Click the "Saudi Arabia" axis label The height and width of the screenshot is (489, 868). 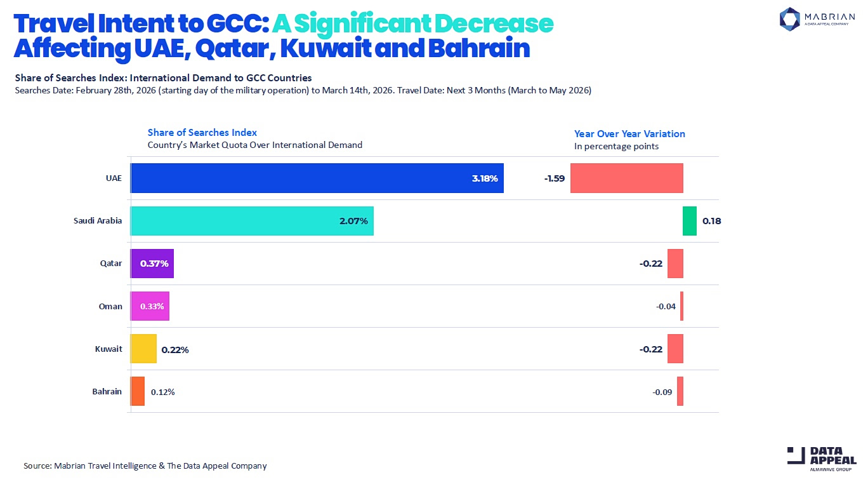(x=98, y=221)
